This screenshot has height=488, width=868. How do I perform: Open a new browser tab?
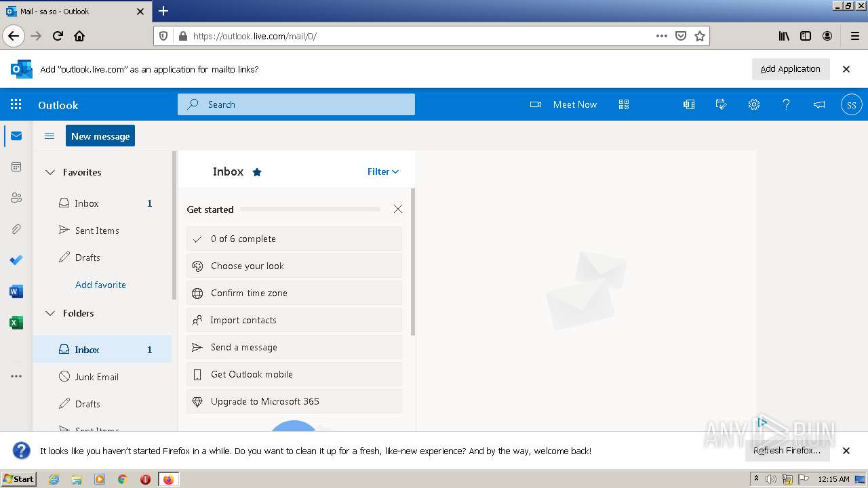(x=163, y=11)
